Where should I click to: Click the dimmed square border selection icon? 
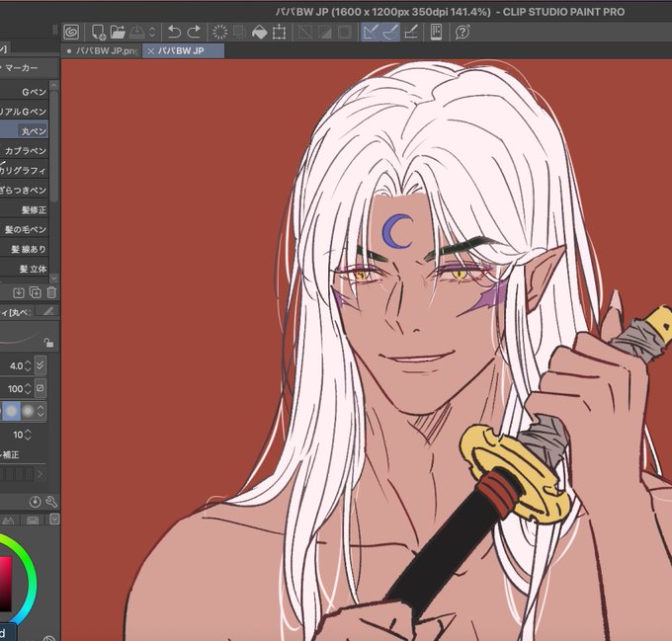pyautogui.click(x=344, y=33)
